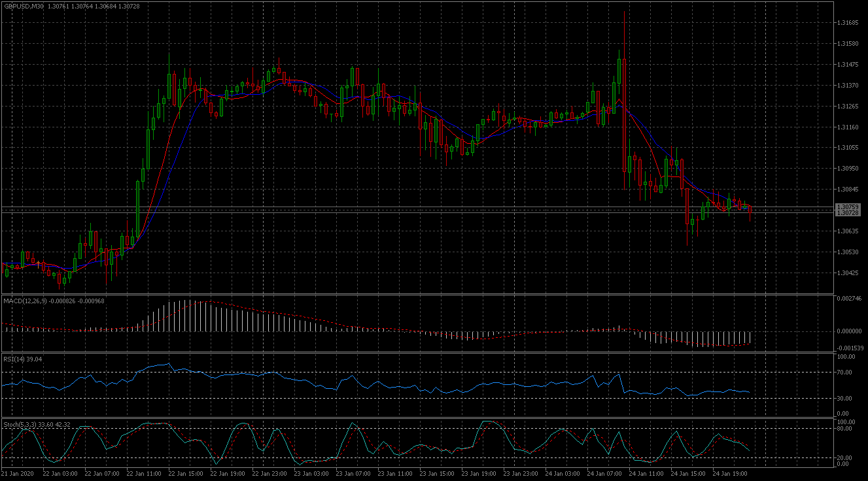Click the 1.31160 price axis label
This screenshot has width=868, height=481.
click(847, 127)
